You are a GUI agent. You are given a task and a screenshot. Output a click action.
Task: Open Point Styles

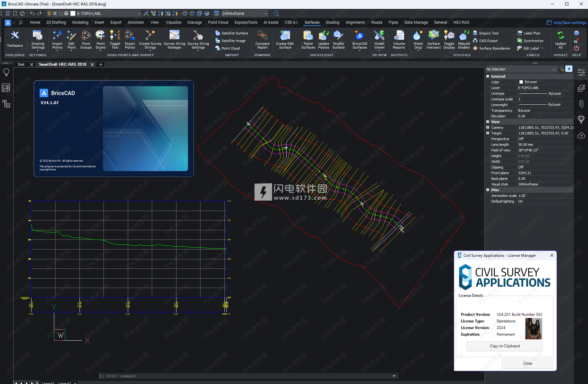tap(100, 40)
